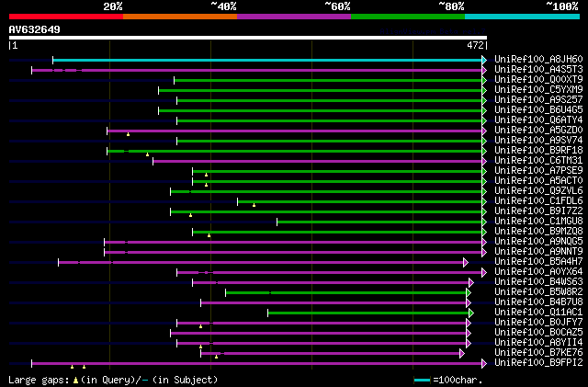This screenshot has width=588, height=387.
Task: Open the UniRef100_B6U4G5 hit label
Action: point(538,110)
